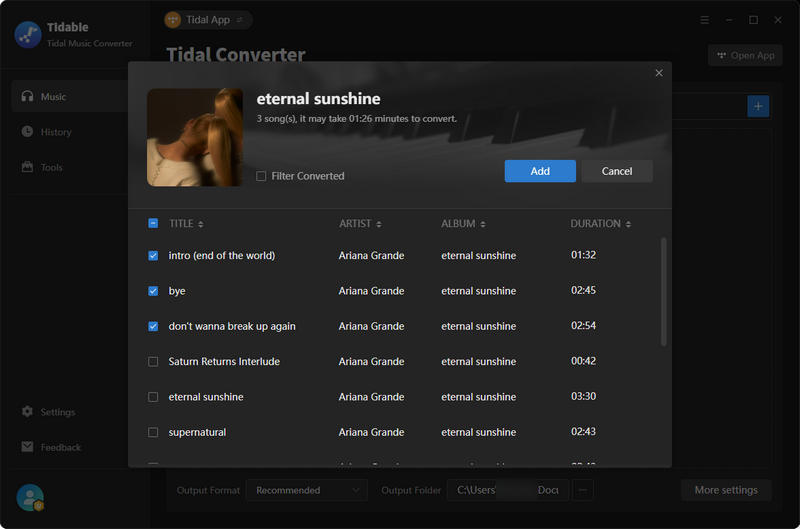Viewport: 800px width, 529px height.
Task: Uncheck the bye song checkbox
Action: pyautogui.click(x=153, y=291)
